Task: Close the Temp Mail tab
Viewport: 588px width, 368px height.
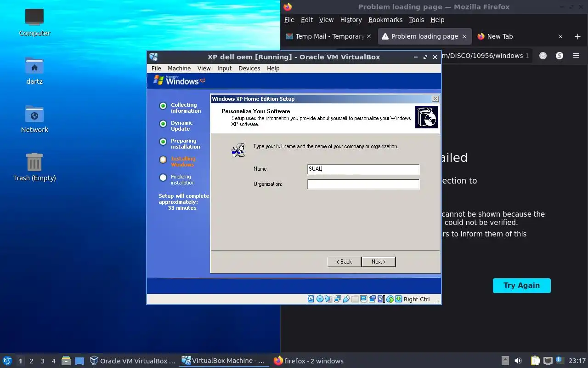Action: 369,36
